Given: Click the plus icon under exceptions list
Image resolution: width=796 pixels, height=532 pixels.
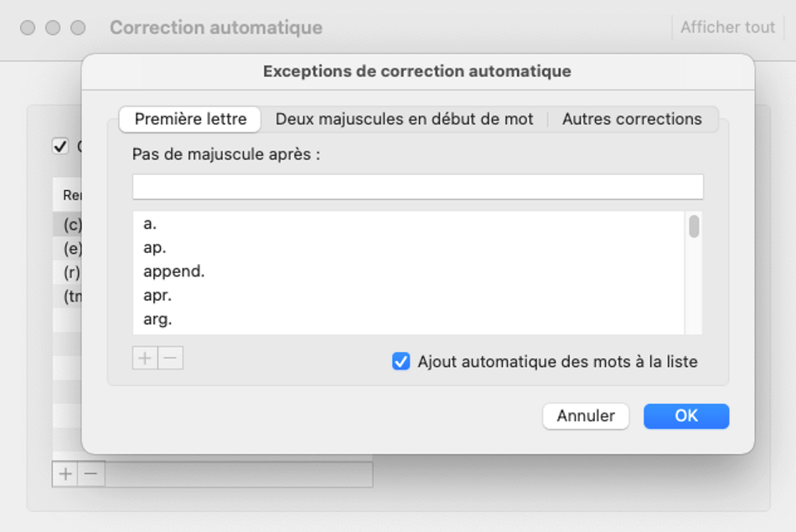Looking at the screenshot, I should tap(145, 358).
